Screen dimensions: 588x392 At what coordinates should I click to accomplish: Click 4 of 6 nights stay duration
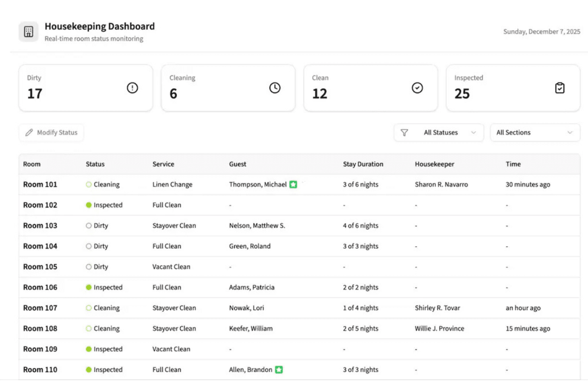tap(361, 226)
